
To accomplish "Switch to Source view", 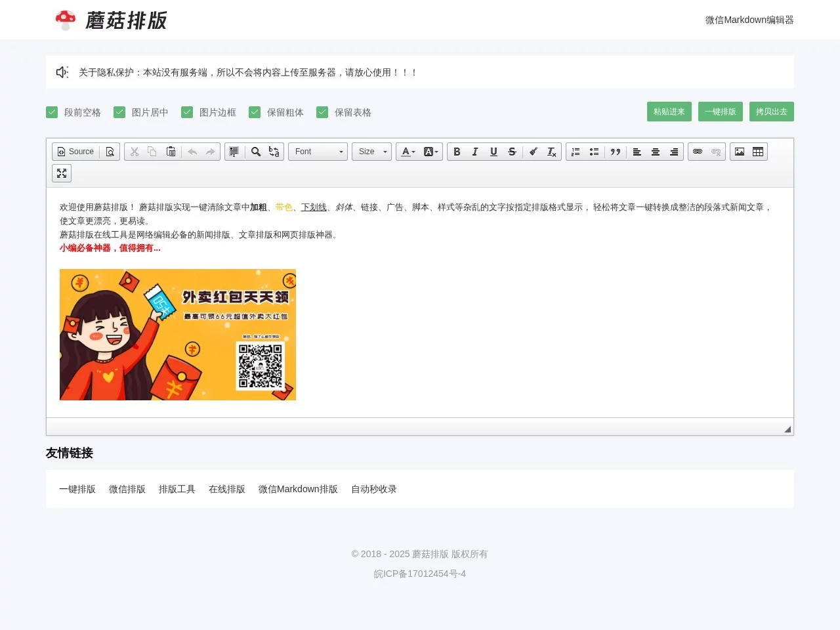I will coord(75,152).
